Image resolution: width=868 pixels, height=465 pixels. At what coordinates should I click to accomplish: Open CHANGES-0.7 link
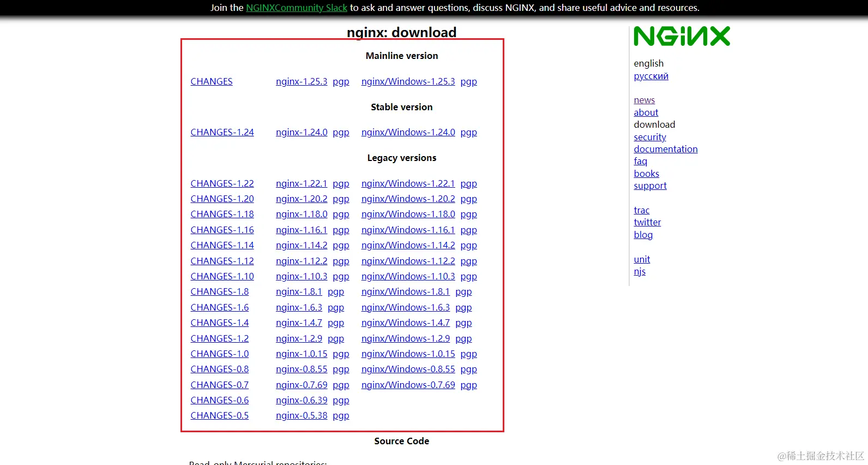pyautogui.click(x=219, y=385)
